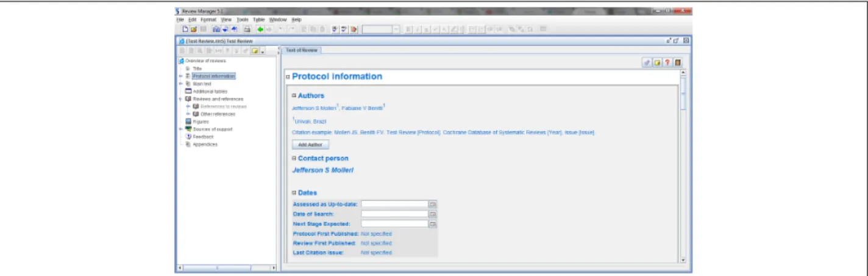Viewport: 868px width, 276px height.
Task: Select Feedback in the outline tree
Action: (203, 137)
